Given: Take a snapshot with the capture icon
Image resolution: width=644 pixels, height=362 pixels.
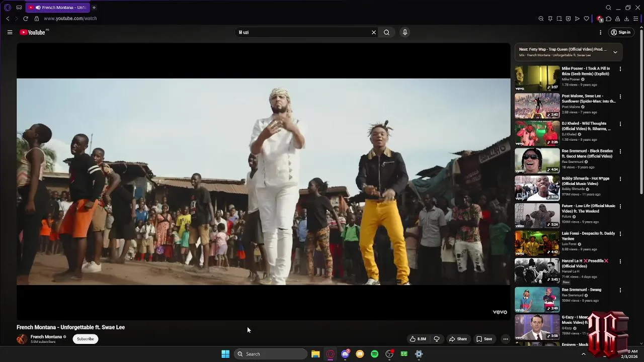Looking at the screenshot, I should click(559, 19).
